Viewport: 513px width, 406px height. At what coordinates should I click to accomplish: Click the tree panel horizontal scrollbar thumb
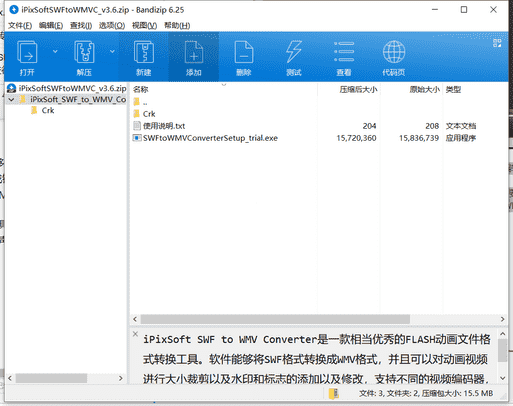coord(51,378)
